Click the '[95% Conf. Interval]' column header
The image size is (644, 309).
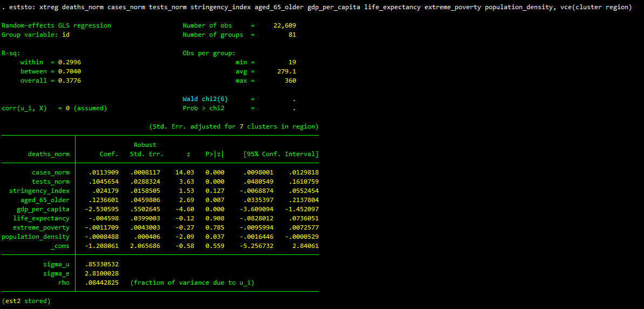(x=281, y=154)
